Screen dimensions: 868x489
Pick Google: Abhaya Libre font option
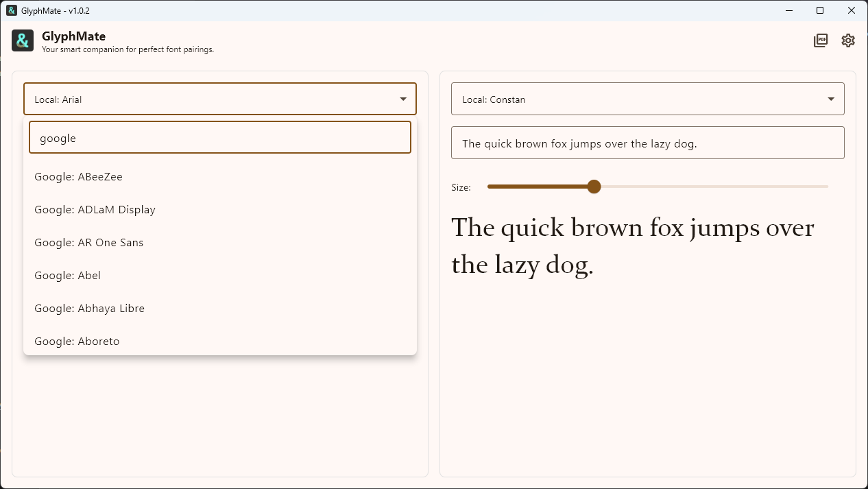[89, 308]
